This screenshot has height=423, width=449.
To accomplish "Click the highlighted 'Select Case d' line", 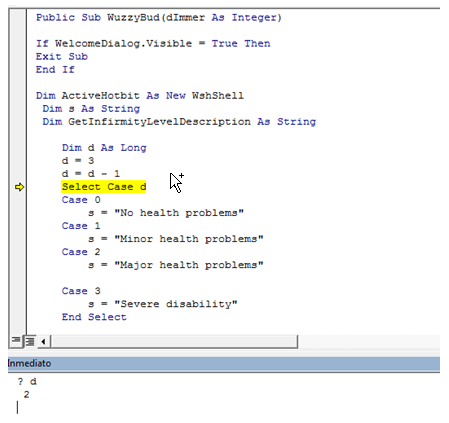I will 104,187.
